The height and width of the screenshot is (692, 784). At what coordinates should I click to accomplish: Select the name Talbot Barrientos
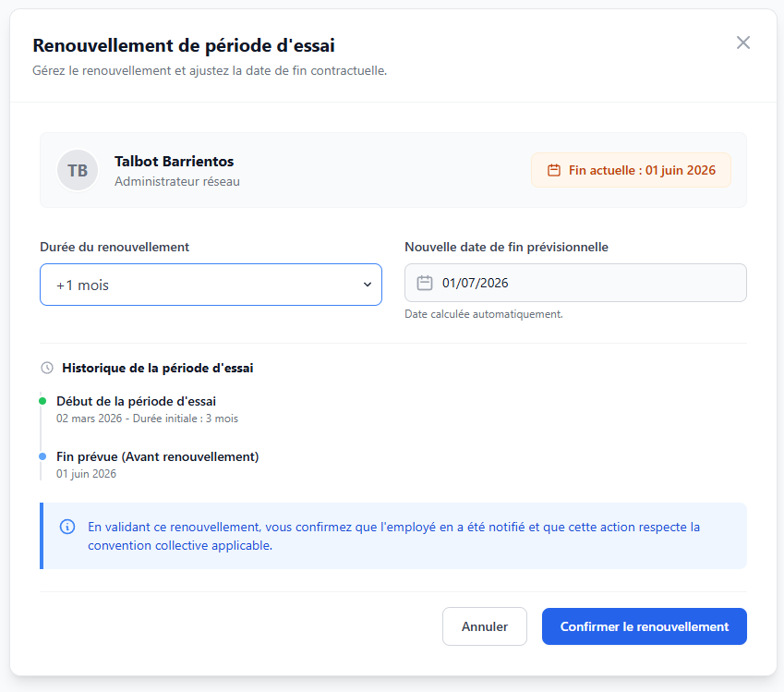coord(174,161)
